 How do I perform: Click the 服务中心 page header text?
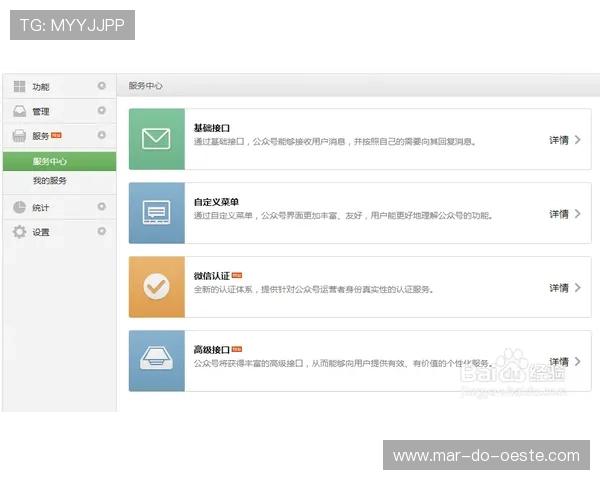pyautogui.click(x=145, y=86)
